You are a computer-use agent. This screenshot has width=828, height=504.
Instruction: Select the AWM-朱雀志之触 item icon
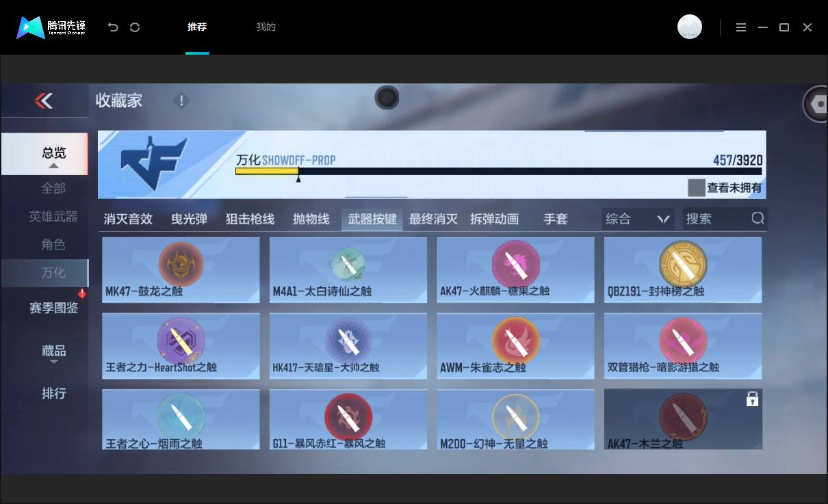tap(515, 341)
